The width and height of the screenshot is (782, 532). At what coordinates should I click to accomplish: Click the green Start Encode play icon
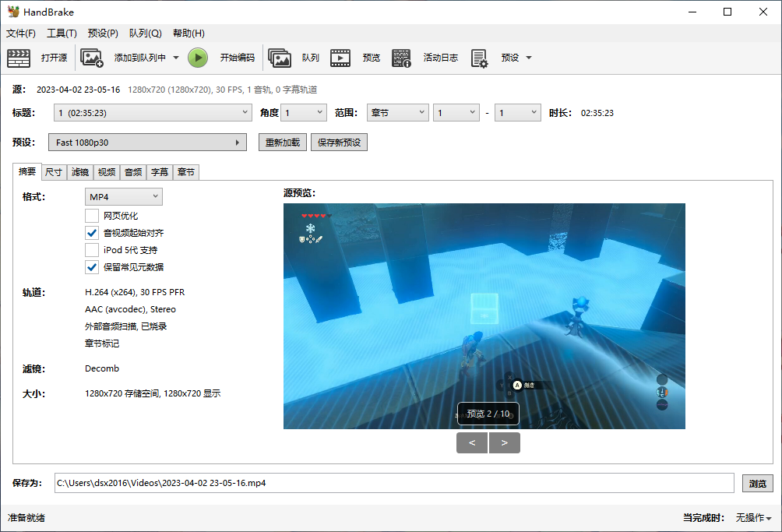(x=198, y=58)
